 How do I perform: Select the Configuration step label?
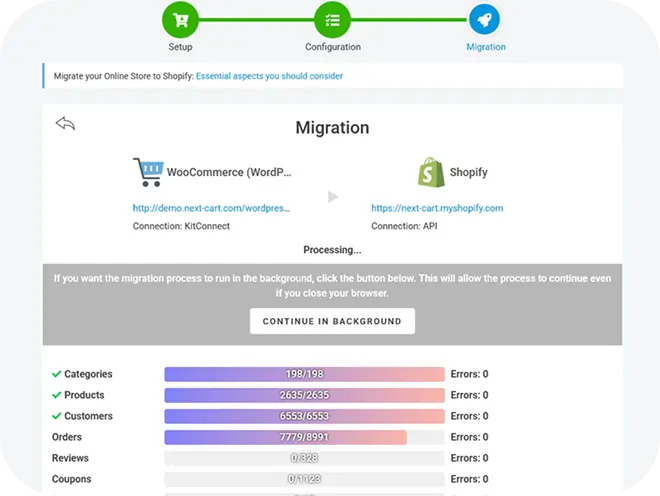332,47
